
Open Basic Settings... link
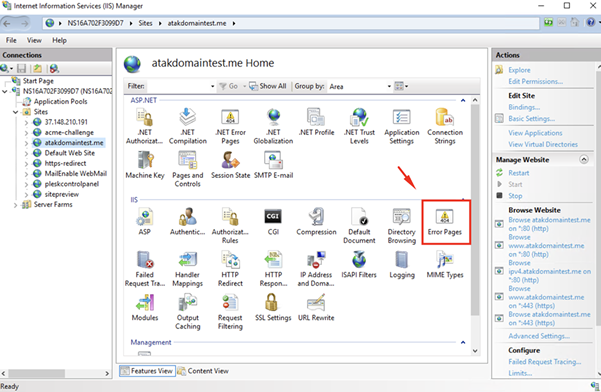click(531, 119)
